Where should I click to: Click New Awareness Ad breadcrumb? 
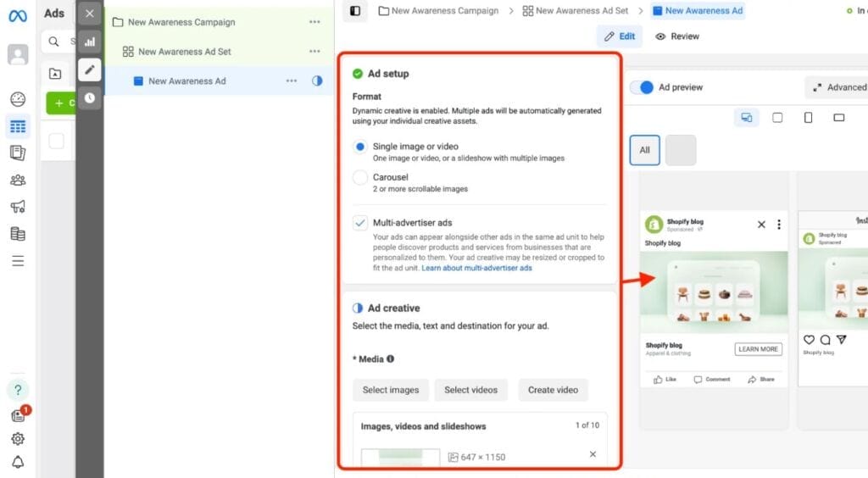698,10
